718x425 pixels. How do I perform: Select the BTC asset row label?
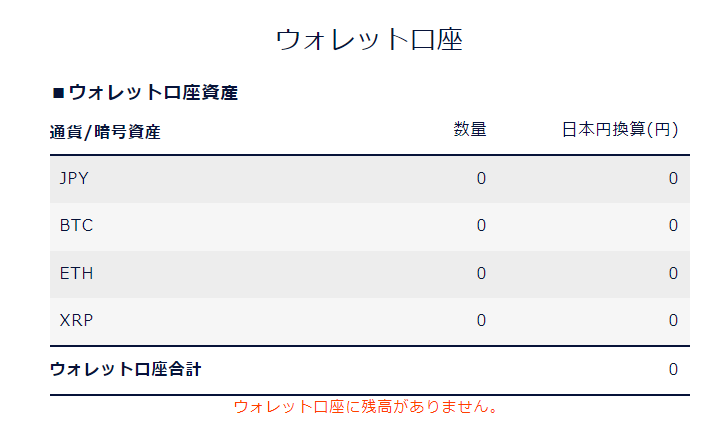[x=76, y=226]
